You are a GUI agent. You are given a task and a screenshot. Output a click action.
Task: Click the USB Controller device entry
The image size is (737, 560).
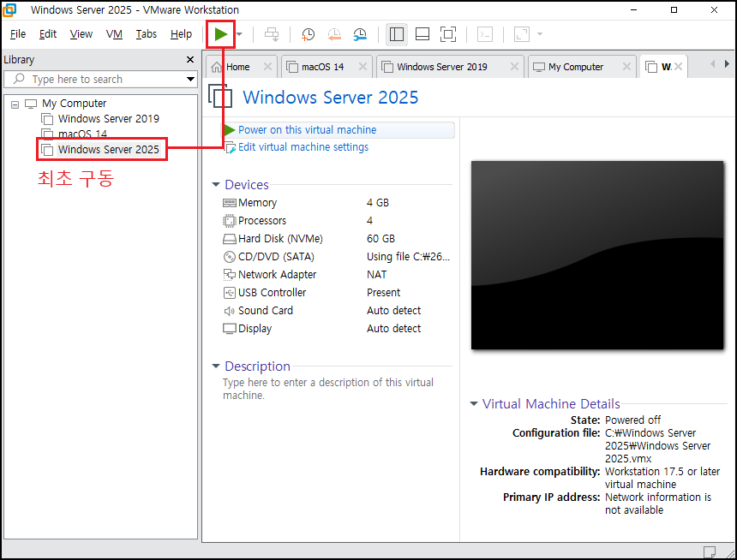coord(272,293)
